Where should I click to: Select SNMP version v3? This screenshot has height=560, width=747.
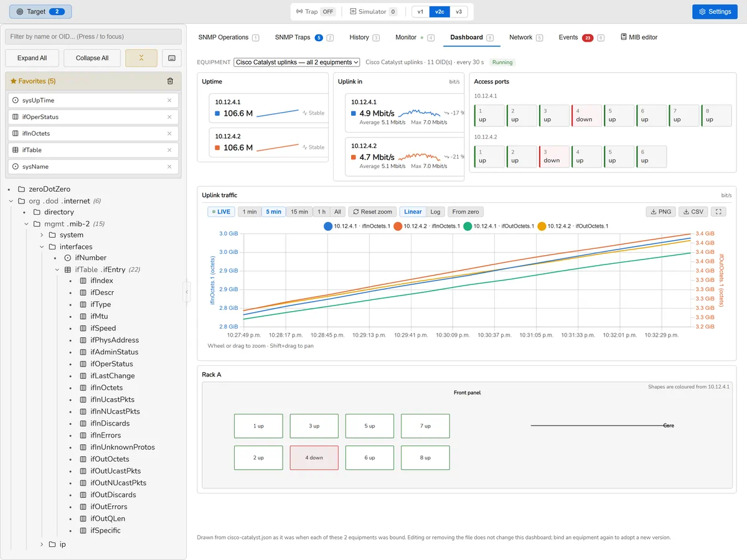coord(459,12)
